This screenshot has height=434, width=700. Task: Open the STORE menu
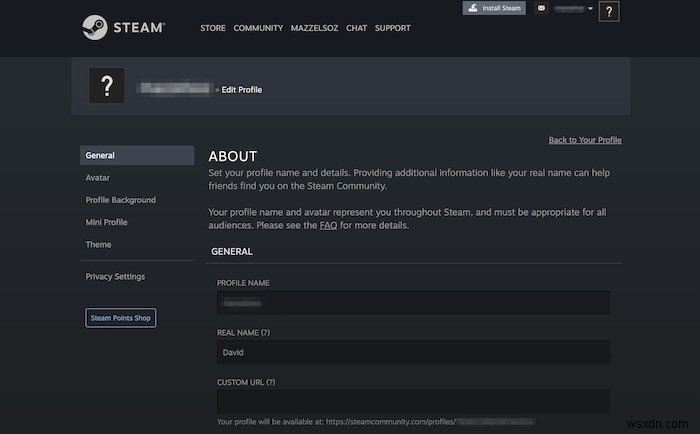[212, 28]
